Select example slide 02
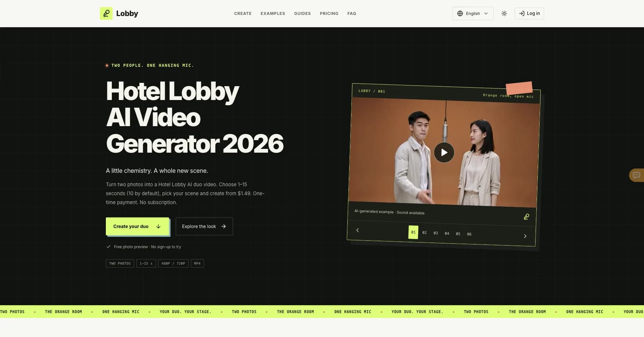The image size is (644, 337). [x=424, y=233]
